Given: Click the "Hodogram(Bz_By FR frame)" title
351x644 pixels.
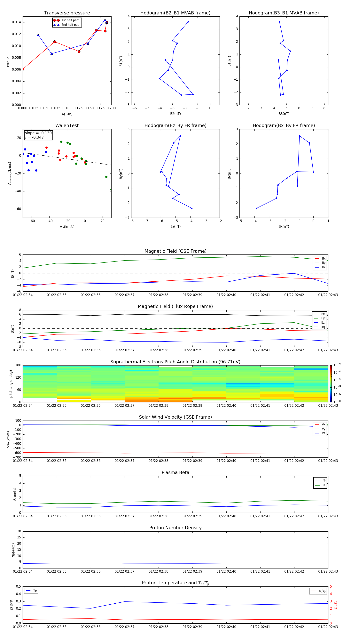Looking at the screenshot, I should coord(175,125).
